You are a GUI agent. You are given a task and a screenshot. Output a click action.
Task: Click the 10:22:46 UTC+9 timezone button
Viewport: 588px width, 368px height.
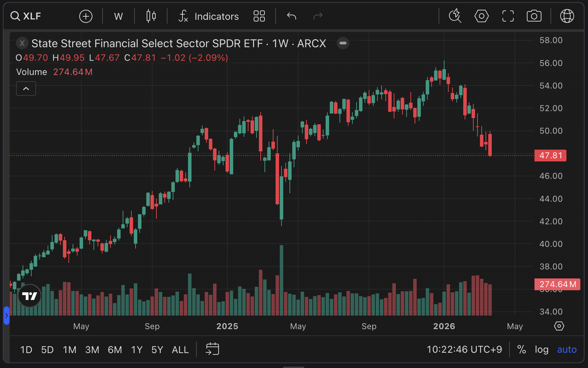[464, 350]
